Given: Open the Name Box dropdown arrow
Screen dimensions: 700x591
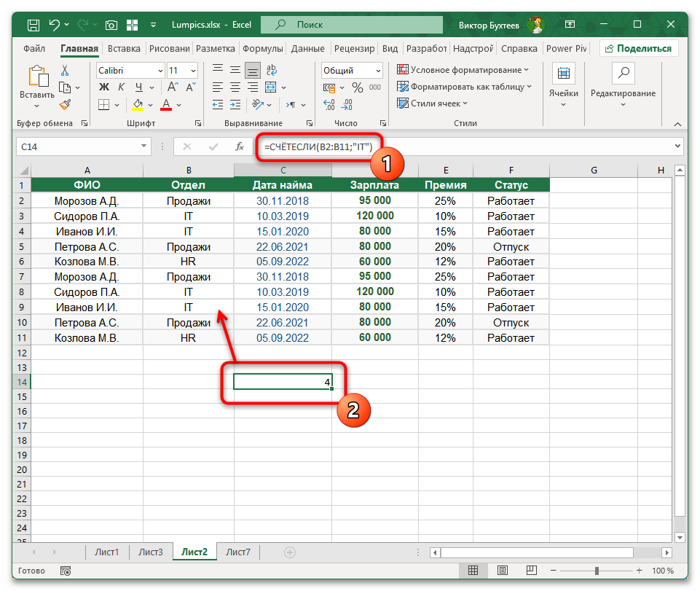Looking at the screenshot, I should pos(143,146).
